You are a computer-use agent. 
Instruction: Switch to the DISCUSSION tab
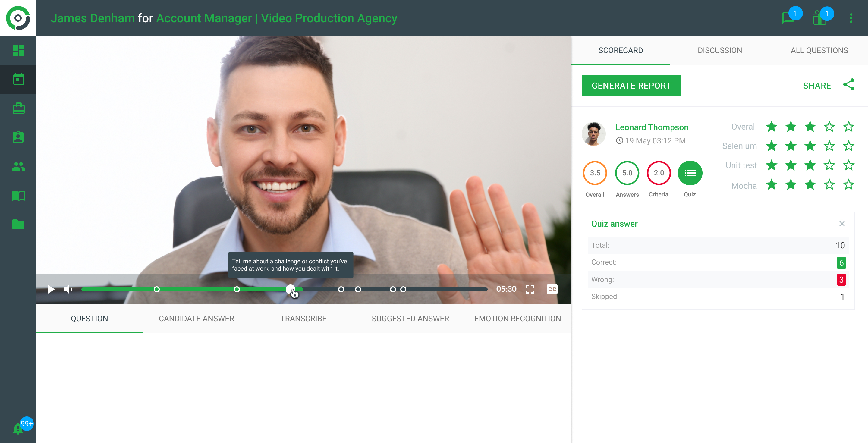pyautogui.click(x=719, y=51)
